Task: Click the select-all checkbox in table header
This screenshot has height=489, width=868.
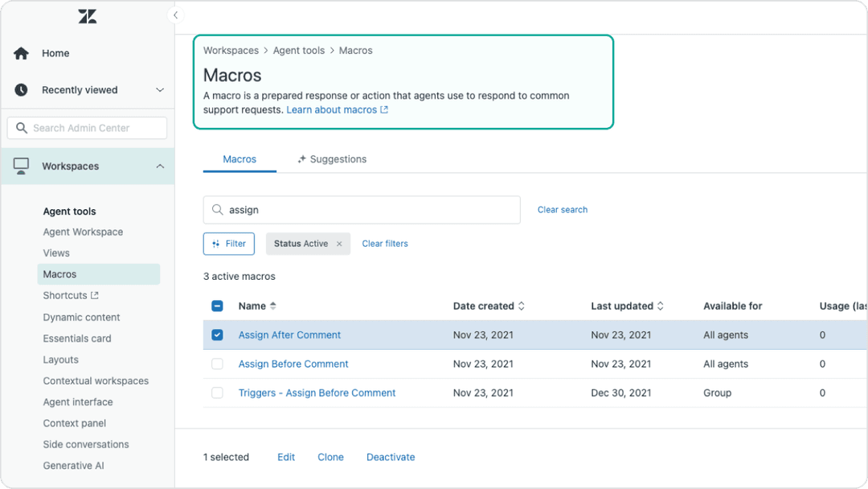Action: tap(216, 306)
